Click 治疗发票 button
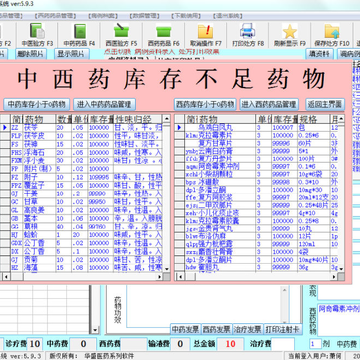Screen dimensions: 360x360 click(248, 329)
